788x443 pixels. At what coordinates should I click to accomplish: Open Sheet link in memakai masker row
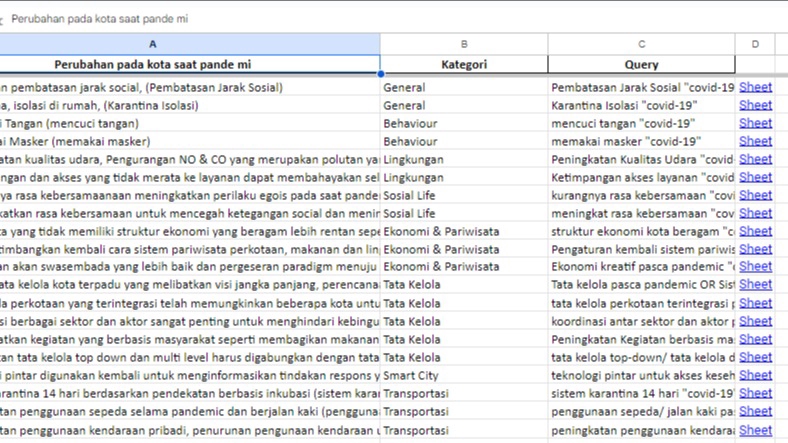point(755,141)
